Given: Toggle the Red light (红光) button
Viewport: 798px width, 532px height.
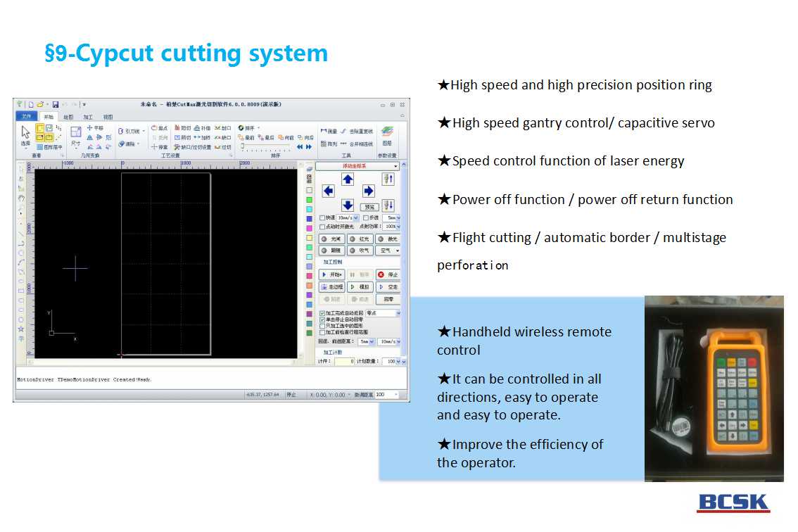Looking at the screenshot, I should point(360,239).
